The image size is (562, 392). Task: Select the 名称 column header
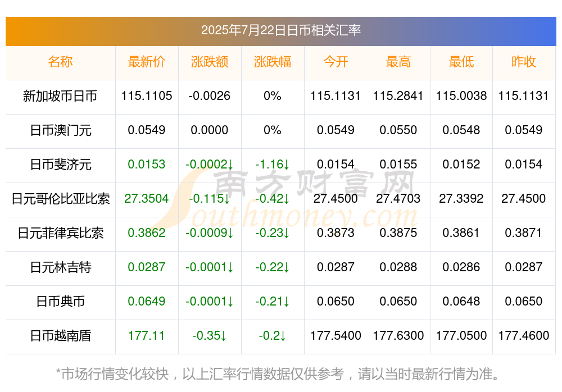[60, 62]
